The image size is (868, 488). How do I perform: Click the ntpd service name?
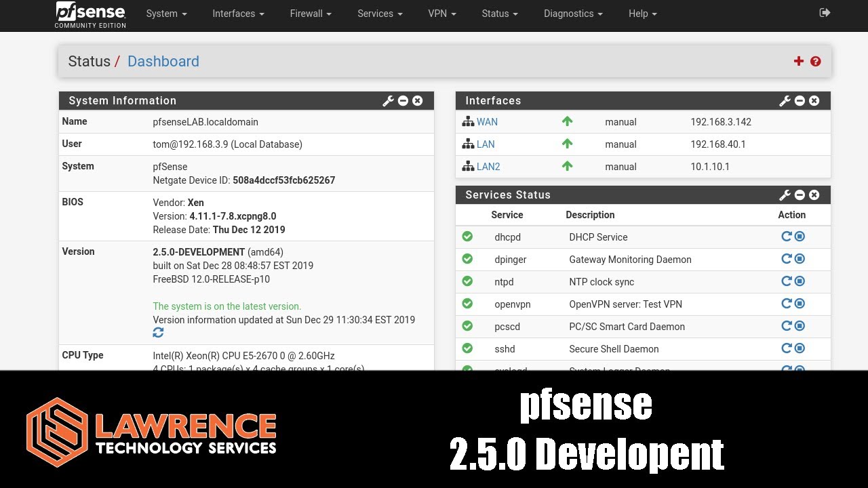point(505,282)
